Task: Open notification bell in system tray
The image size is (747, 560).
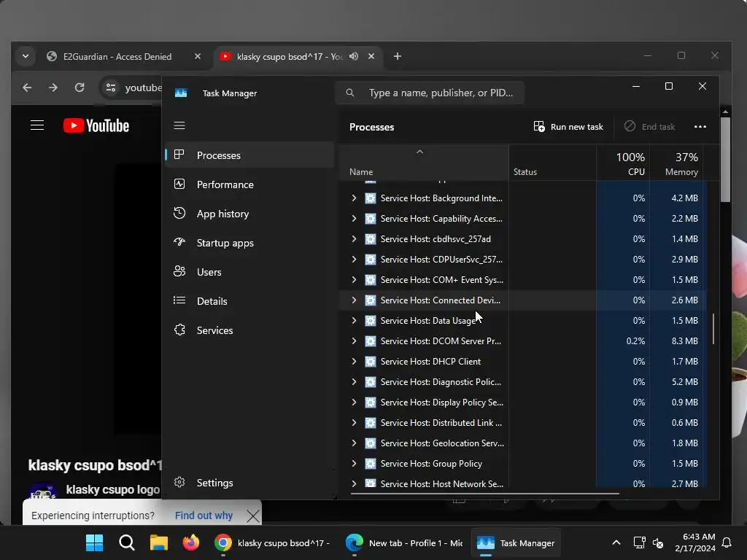Action: (x=727, y=542)
